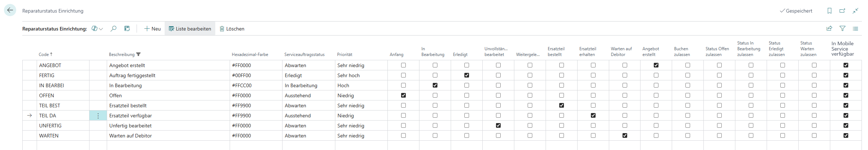Open page in new window icon
The image size is (868, 150).
point(842,11)
